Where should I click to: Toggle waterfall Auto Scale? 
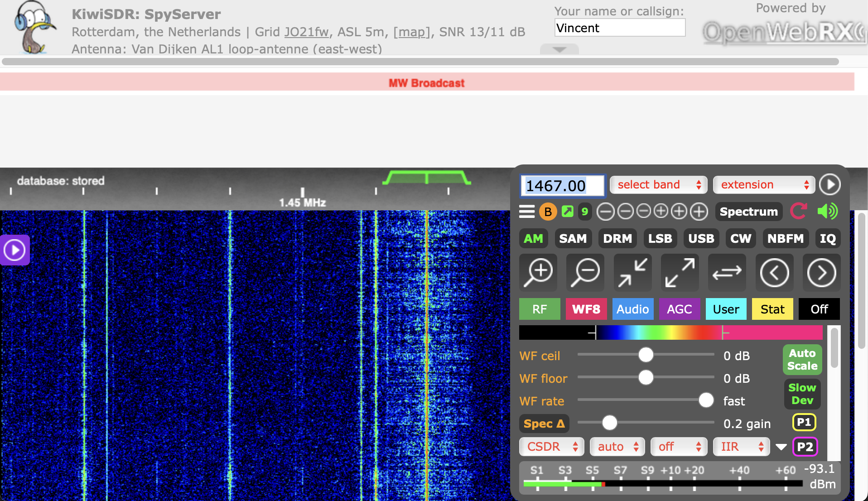(802, 360)
